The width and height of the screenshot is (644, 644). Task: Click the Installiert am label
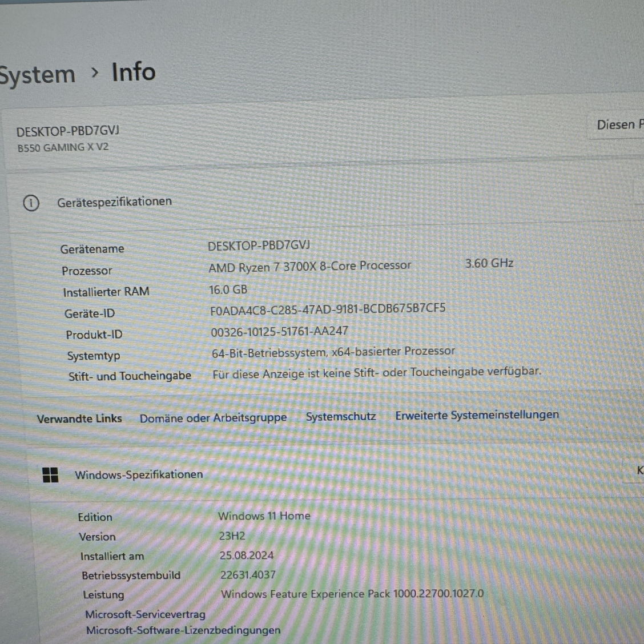(x=112, y=557)
